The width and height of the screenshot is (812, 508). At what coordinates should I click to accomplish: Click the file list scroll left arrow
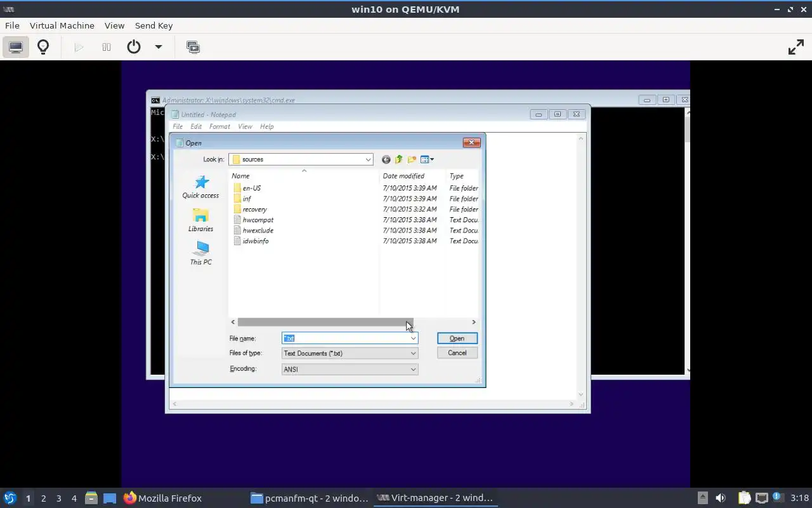point(233,323)
